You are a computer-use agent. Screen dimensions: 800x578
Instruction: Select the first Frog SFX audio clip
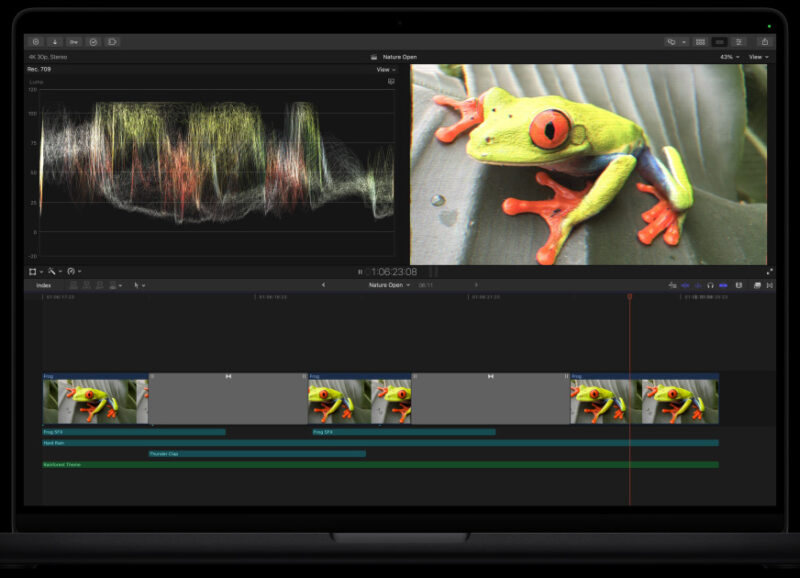click(x=134, y=432)
